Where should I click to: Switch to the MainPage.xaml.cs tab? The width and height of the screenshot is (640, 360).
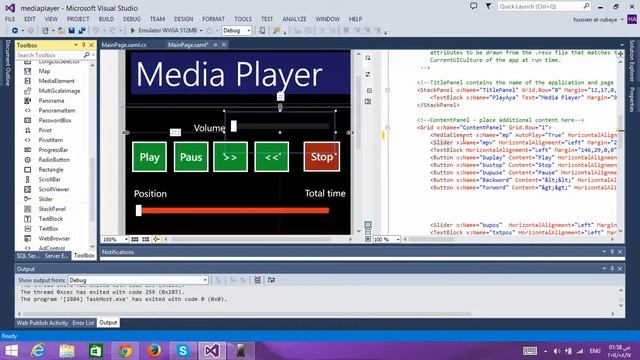coord(124,45)
